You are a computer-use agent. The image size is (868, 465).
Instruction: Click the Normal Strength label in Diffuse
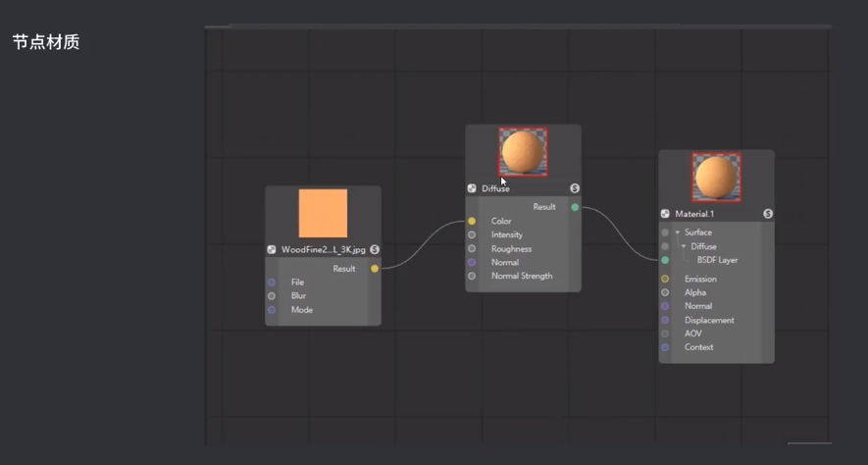[x=522, y=276]
